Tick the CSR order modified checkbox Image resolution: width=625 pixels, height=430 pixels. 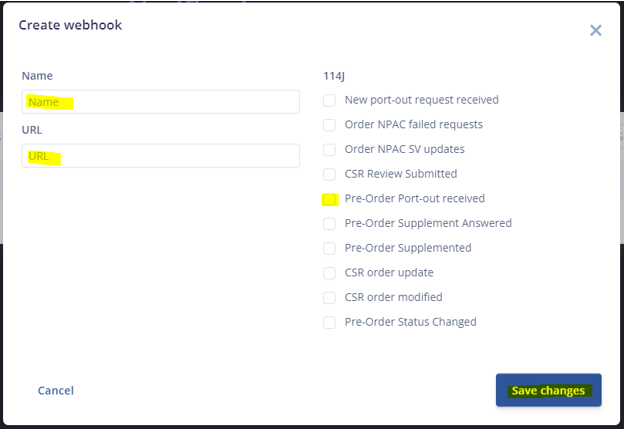pos(329,297)
